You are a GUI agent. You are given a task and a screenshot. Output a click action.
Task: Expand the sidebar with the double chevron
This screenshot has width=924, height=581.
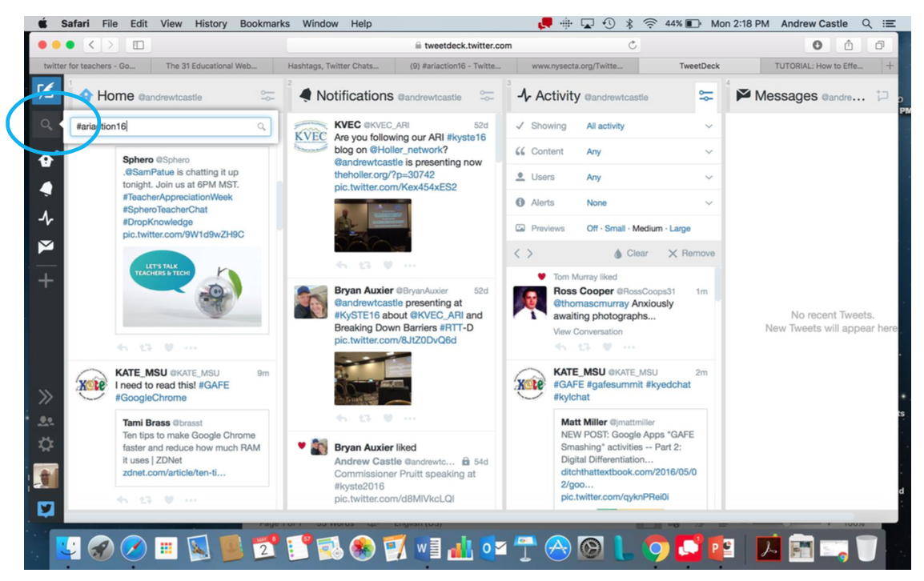(x=46, y=397)
